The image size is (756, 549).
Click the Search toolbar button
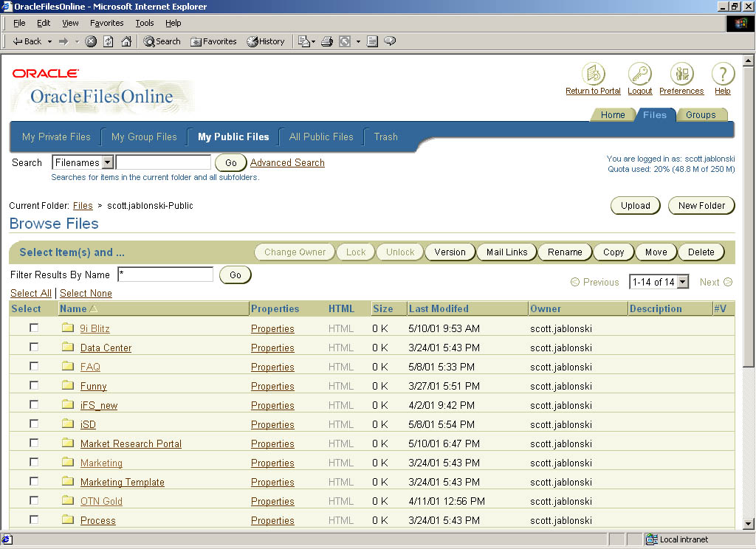162,41
